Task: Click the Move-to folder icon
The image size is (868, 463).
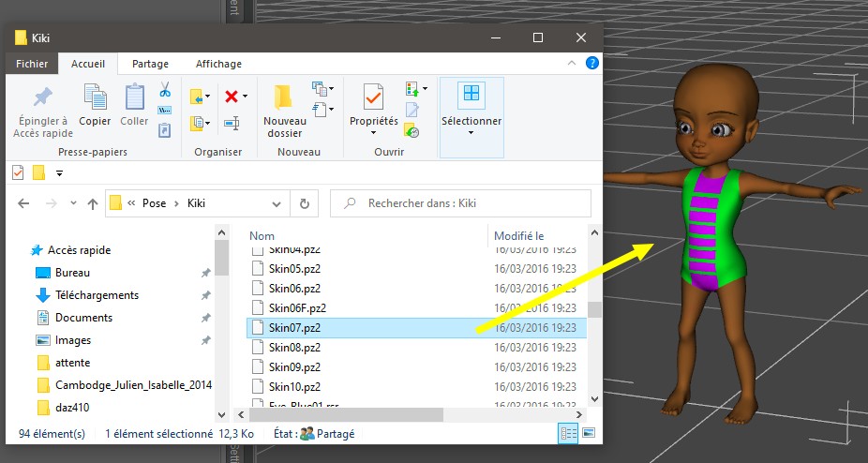Action: click(197, 97)
